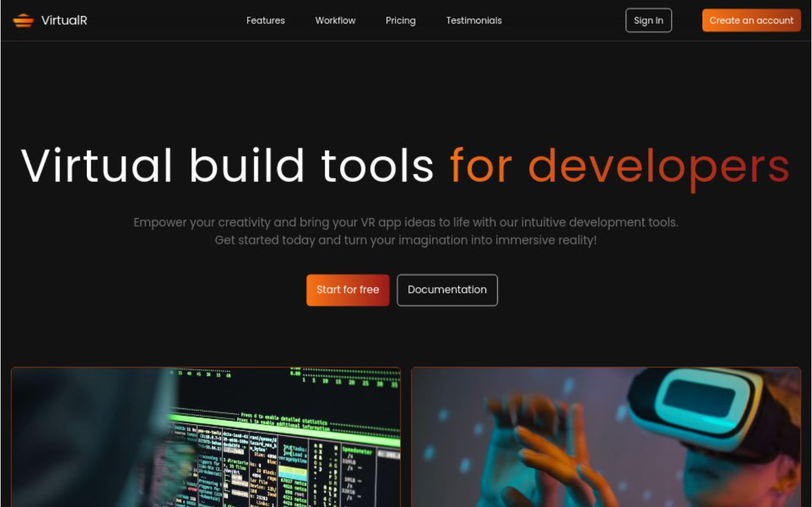812x507 pixels.
Task: Click the white "Virtual build tools" heading
Action: click(227, 166)
